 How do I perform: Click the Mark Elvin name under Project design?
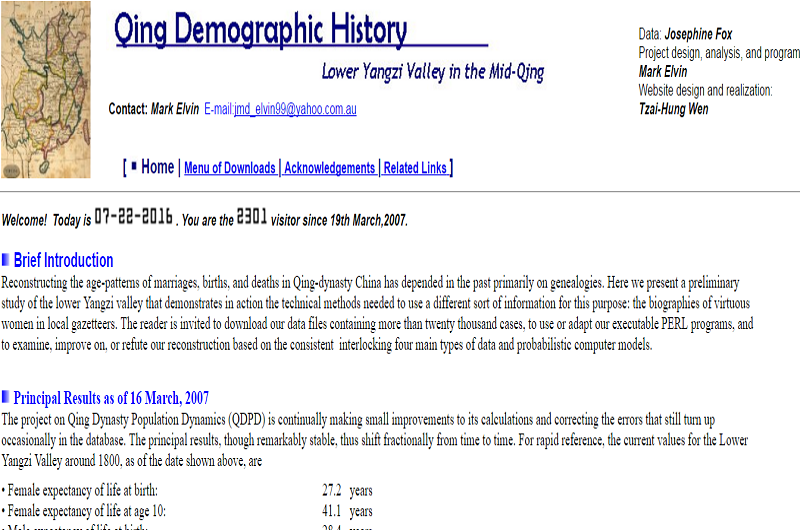[663, 71]
